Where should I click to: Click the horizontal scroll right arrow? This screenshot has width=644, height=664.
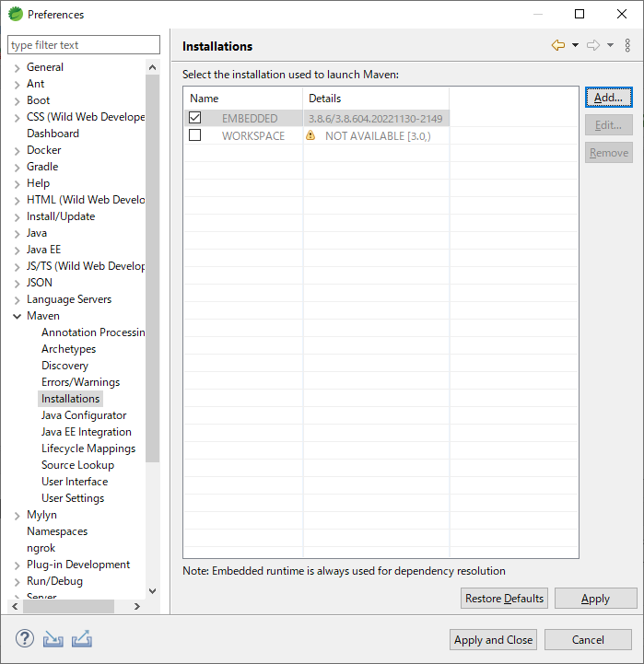pos(137,606)
